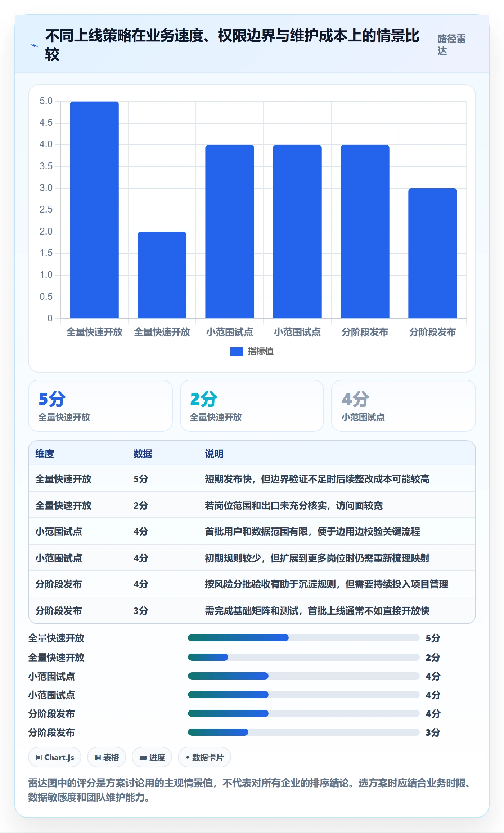Click the progress bar labeled 5分
This screenshot has width=504, height=833.
pyautogui.click(x=304, y=638)
